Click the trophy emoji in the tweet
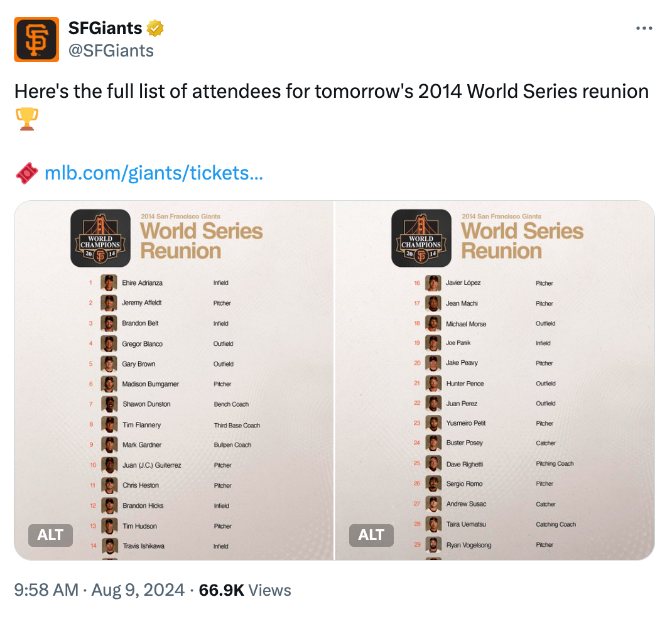 coord(26,119)
